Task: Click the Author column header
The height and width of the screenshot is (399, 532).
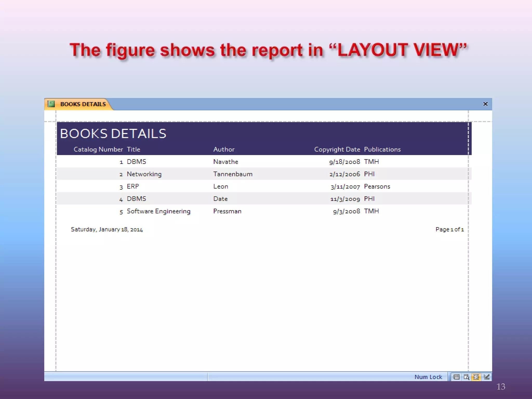Action: click(224, 149)
